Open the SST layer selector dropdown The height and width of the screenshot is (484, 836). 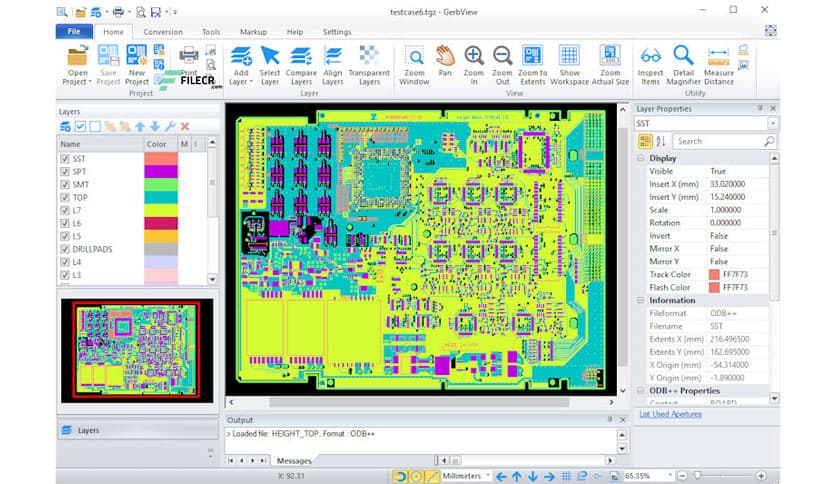773,123
